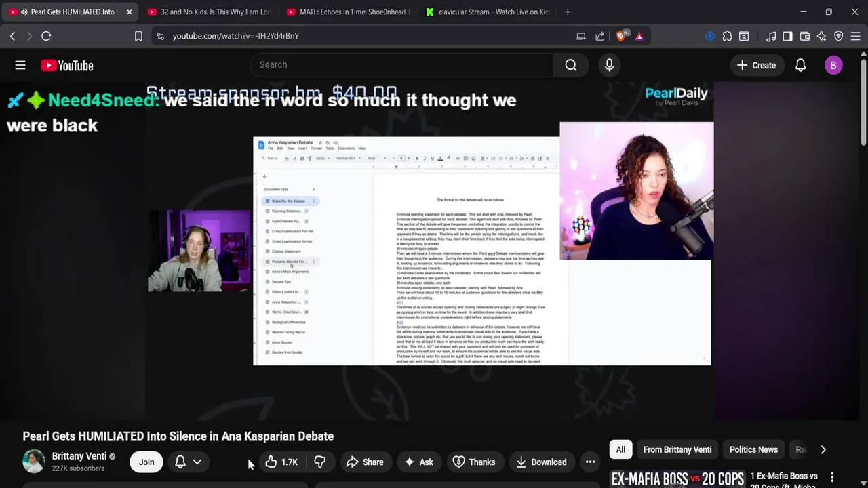The width and height of the screenshot is (868, 488).
Task: Open Ex-Mafia Boss vs 20 Cops thumbnail
Action: pos(677,479)
